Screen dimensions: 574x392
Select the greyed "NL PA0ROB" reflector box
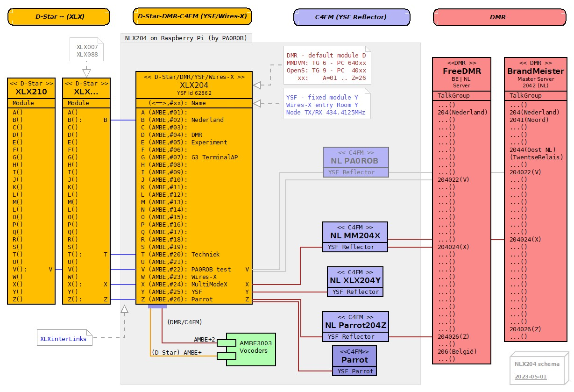(x=356, y=162)
